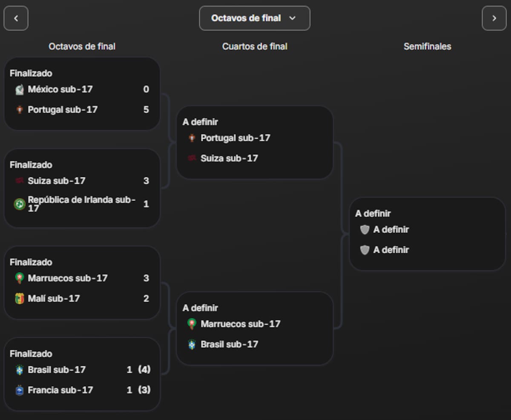Click the Malí sub-17 crest icon
The width and height of the screenshot is (511, 420).
click(19, 298)
